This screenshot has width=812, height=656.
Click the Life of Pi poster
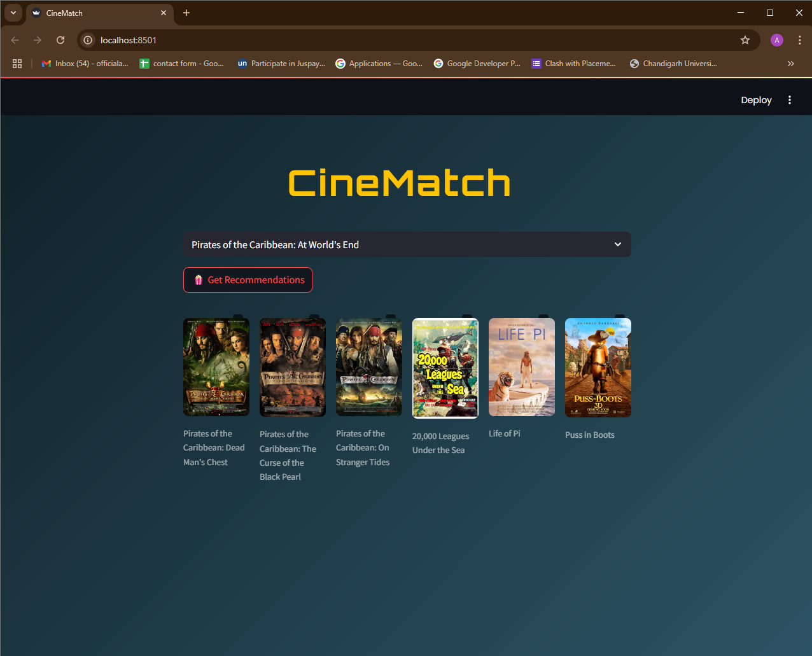click(x=522, y=367)
